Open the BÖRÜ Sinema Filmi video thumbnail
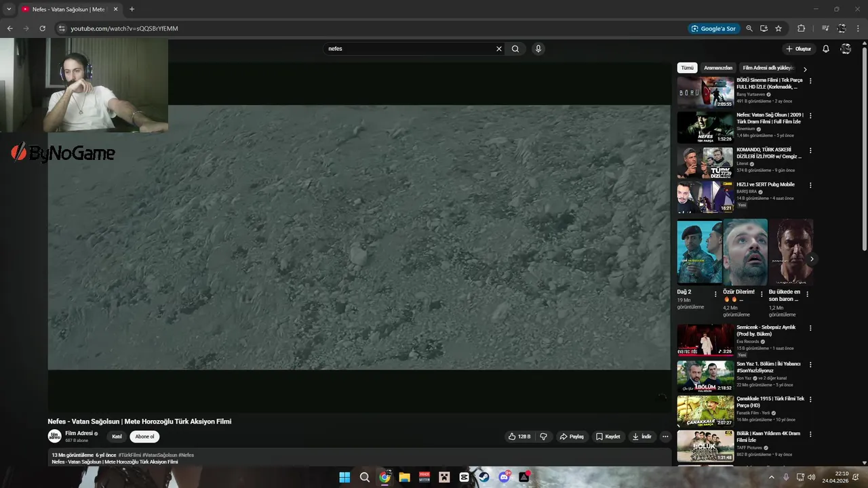 coord(705,92)
